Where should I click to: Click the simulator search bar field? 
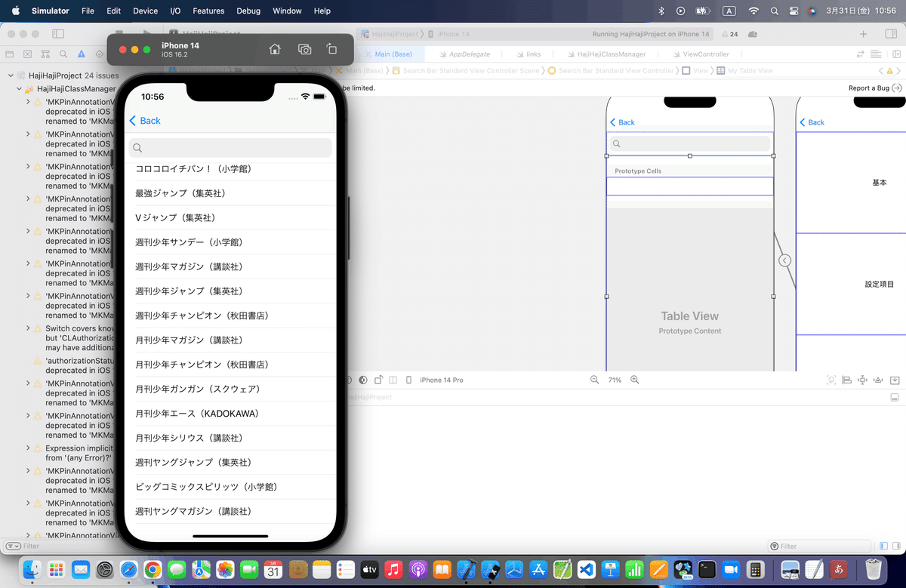pos(230,148)
